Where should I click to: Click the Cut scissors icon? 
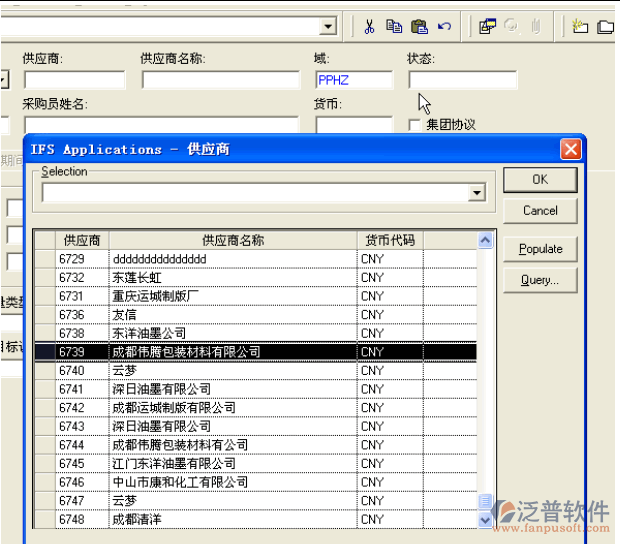point(369,26)
